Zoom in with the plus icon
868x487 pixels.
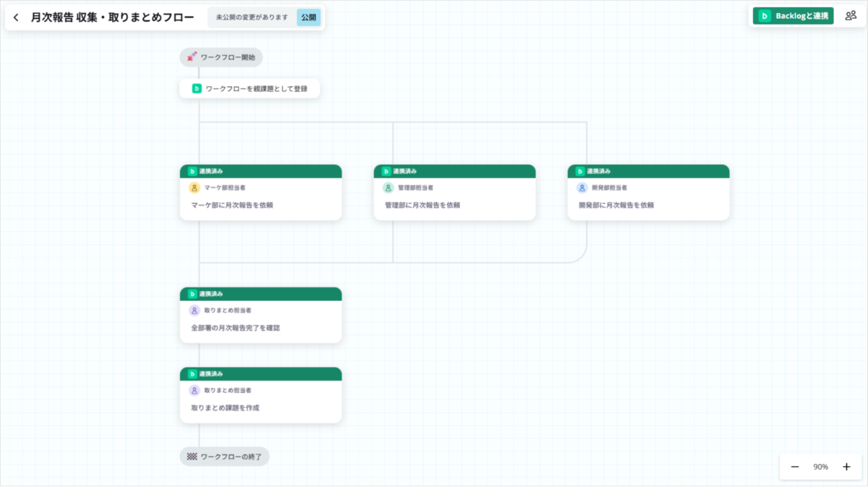(846, 467)
